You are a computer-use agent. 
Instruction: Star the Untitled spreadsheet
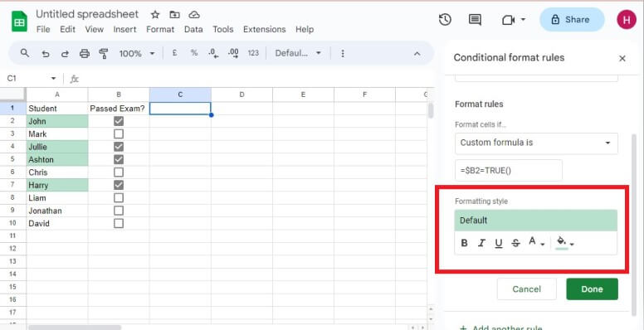[155, 15]
